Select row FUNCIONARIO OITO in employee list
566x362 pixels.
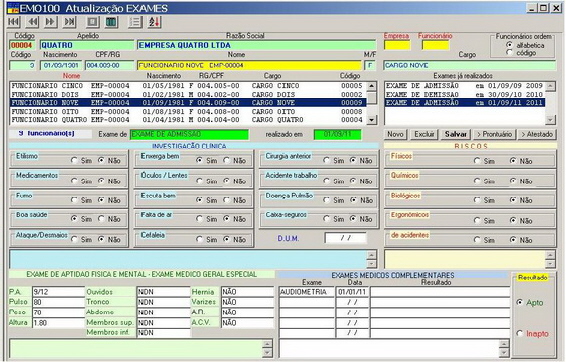[187, 112]
